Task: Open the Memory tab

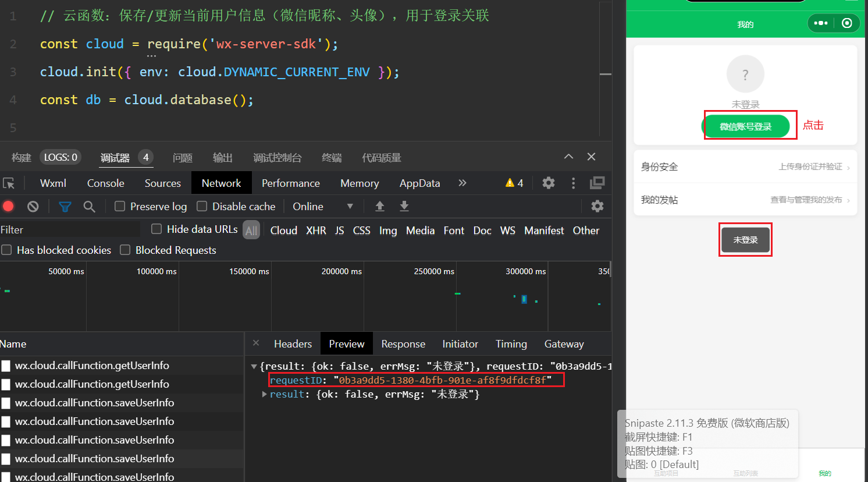Action: (x=360, y=183)
